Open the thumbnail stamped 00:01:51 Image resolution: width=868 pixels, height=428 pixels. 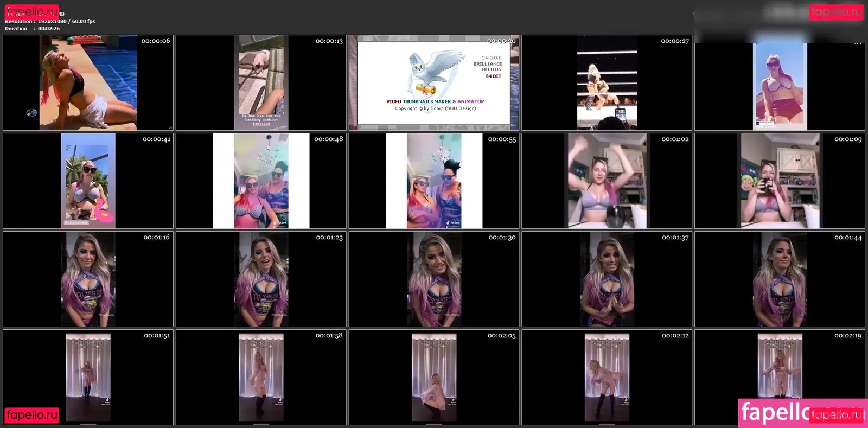[x=88, y=377]
